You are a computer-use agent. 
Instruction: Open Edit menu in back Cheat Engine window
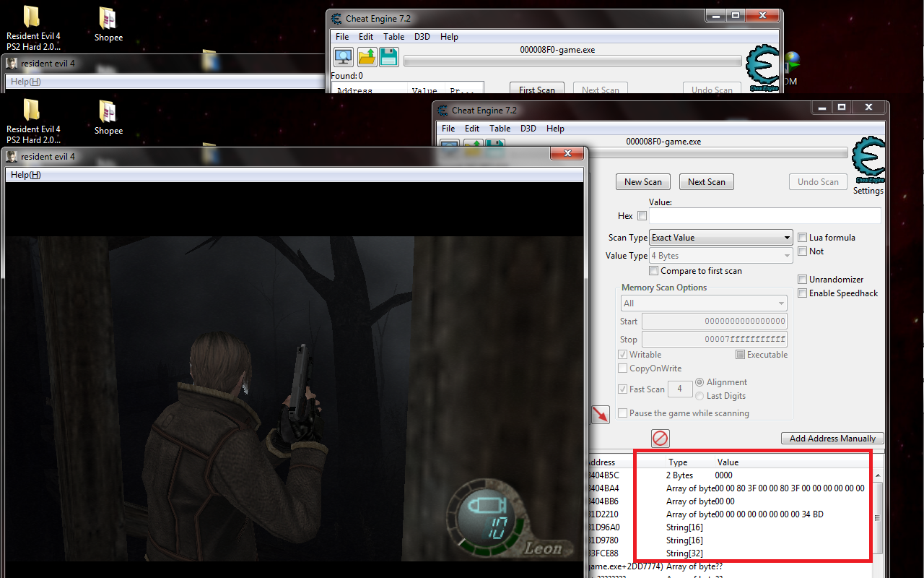(366, 37)
